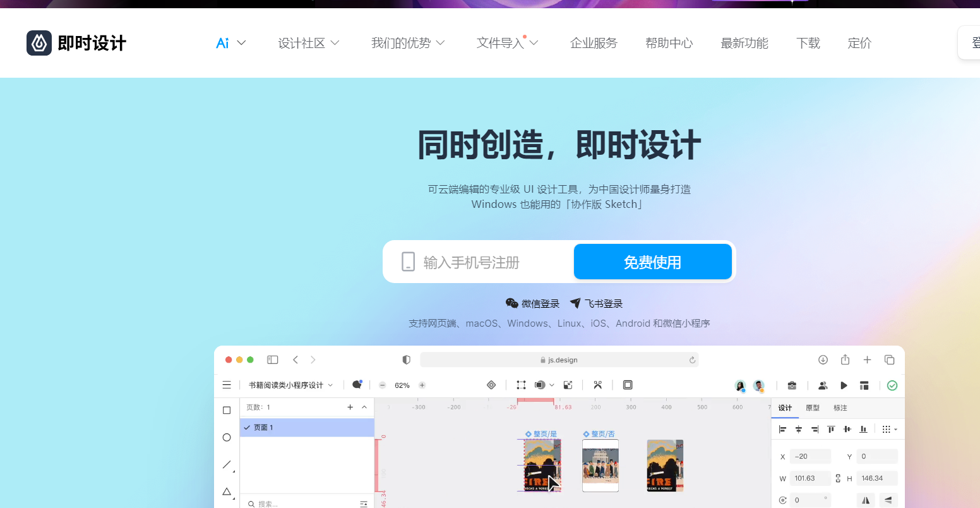Click the browser back arrow in preview

click(x=295, y=360)
